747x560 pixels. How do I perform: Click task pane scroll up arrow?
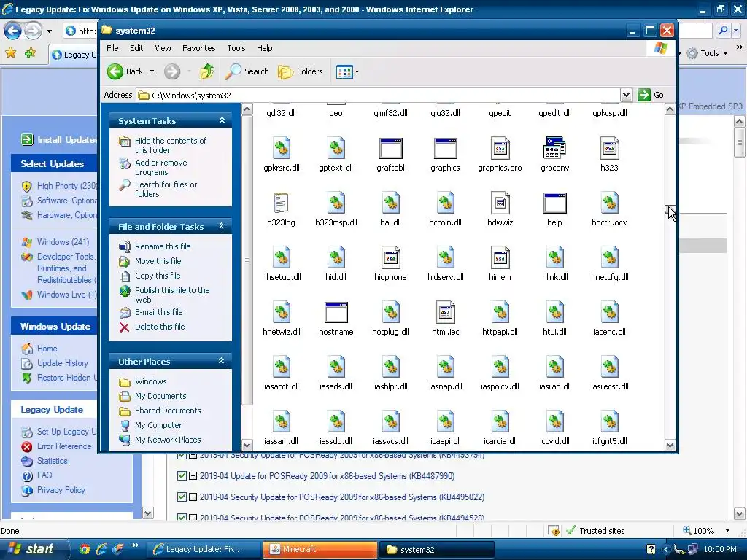pyautogui.click(x=247, y=109)
